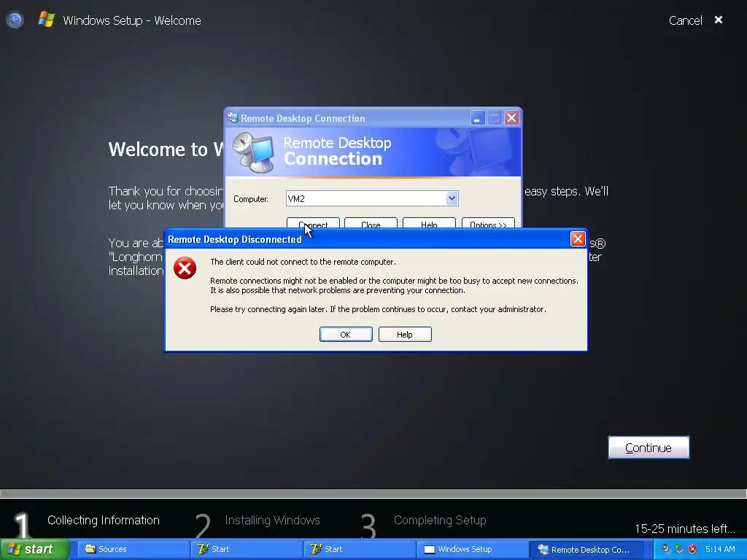Click the Collecting Information step label
Viewport: 747px width, 560px height.
104,520
